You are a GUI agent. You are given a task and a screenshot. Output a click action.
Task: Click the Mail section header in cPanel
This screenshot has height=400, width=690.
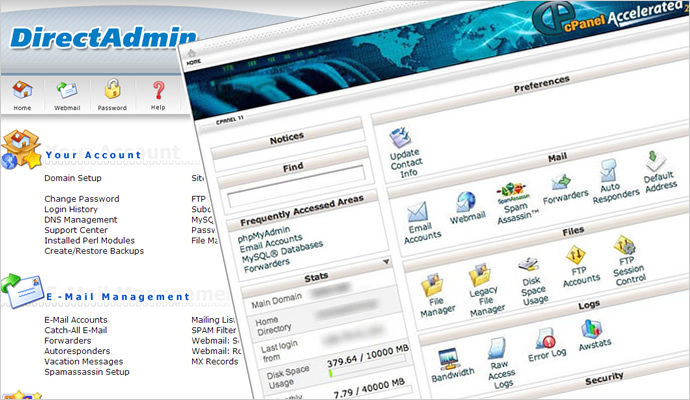click(557, 157)
